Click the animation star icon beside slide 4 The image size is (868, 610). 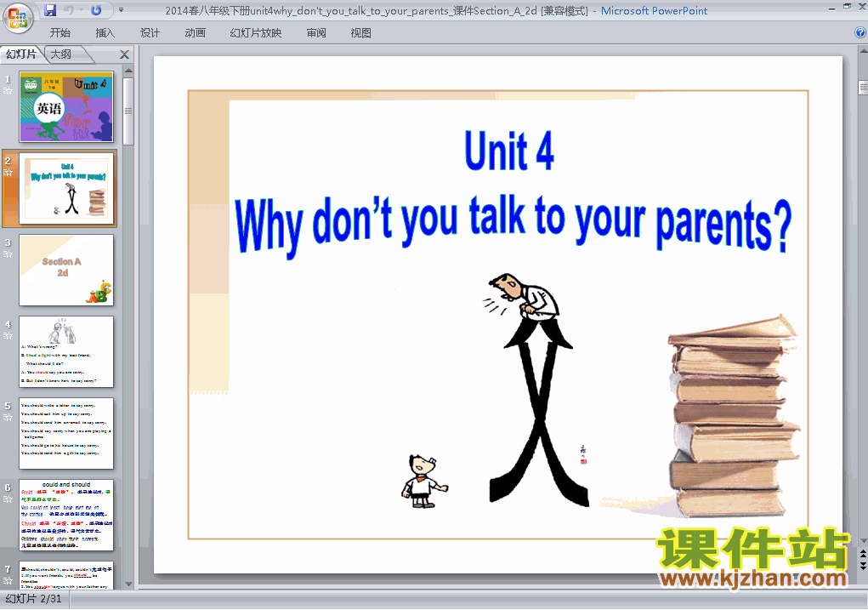8,336
